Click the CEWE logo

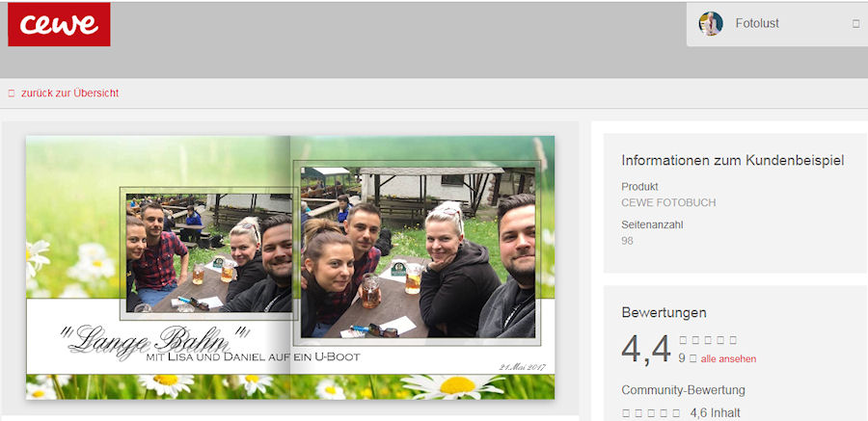click(59, 24)
